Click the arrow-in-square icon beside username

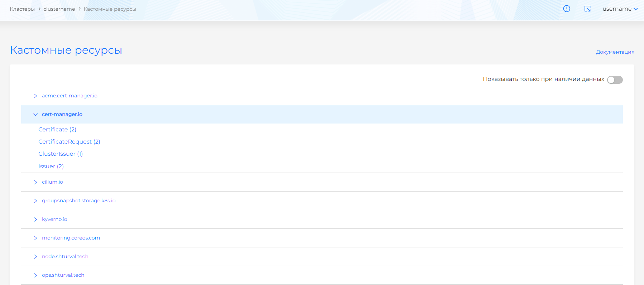[x=587, y=9]
